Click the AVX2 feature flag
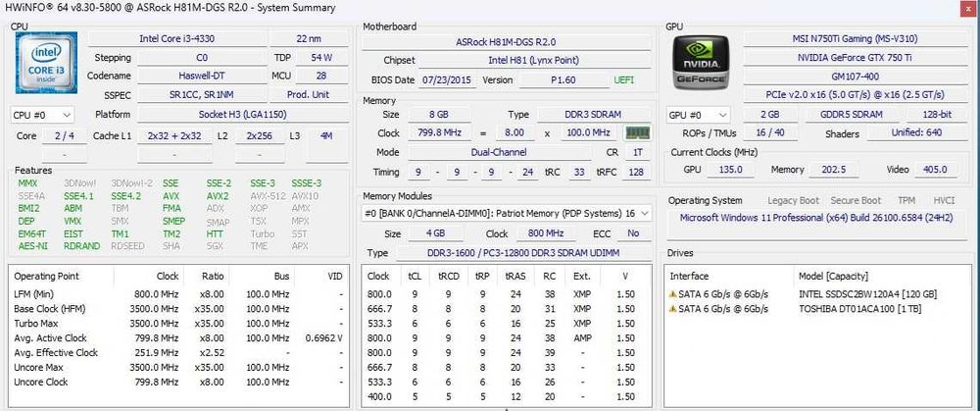This screenshot has height=411, width=980. (218, 196)
